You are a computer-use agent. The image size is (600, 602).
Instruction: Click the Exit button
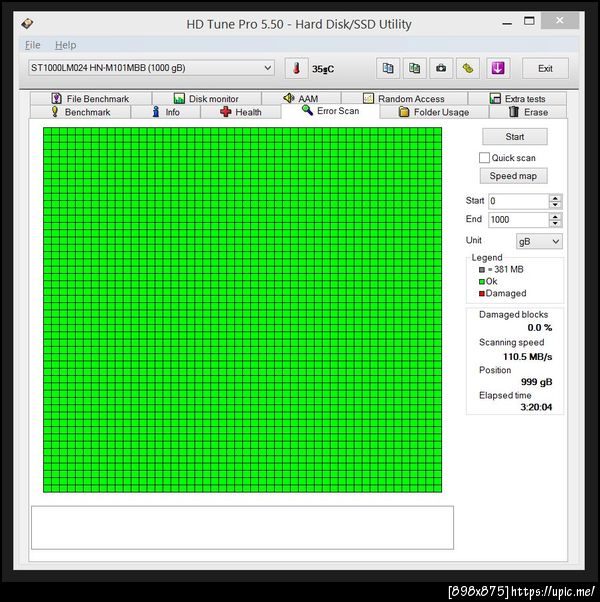point(545,69)
